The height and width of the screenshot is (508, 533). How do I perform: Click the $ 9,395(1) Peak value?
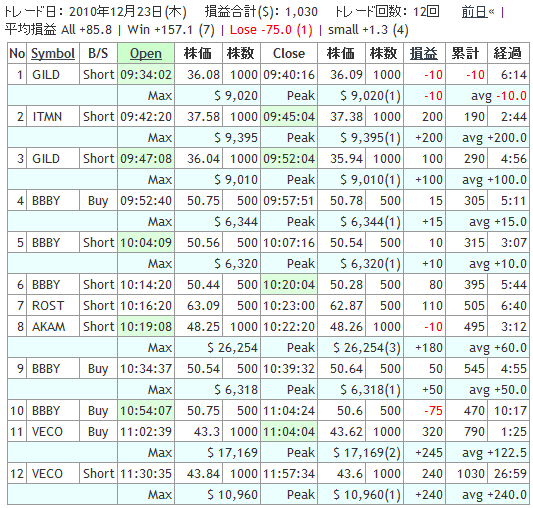pyautogui.click(x=370, y=138)
